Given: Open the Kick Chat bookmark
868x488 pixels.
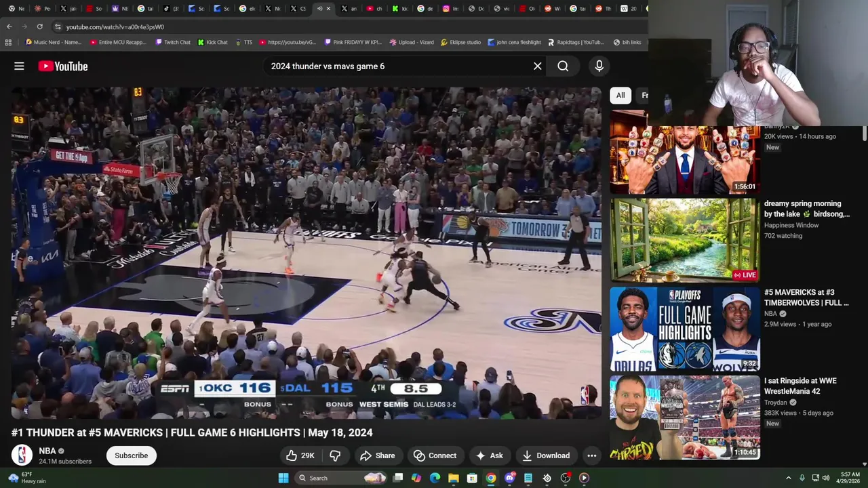Looking at the screenshot, I should pyautogui.click(x=213, y=42).
